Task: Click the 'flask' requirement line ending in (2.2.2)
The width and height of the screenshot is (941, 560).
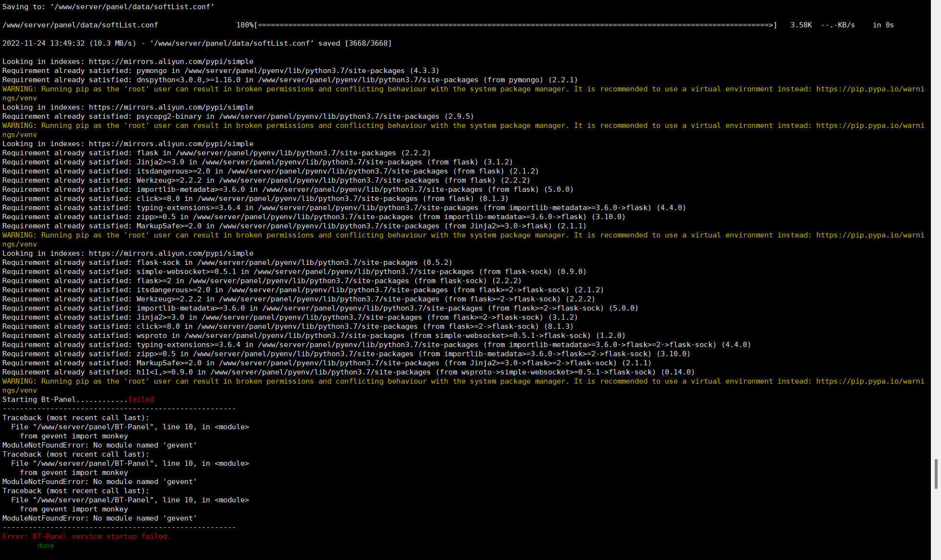Action: click(x=216, y=153)
